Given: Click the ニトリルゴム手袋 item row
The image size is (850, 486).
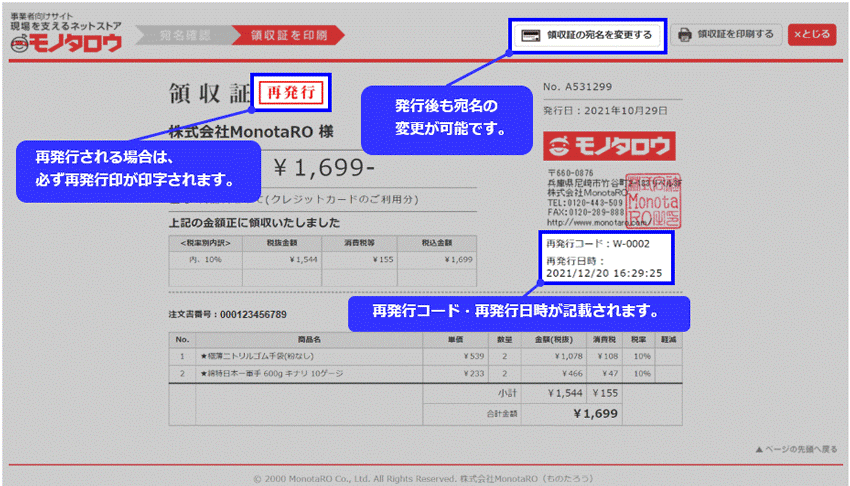Looking at the screenshot, I should point(425,357).
